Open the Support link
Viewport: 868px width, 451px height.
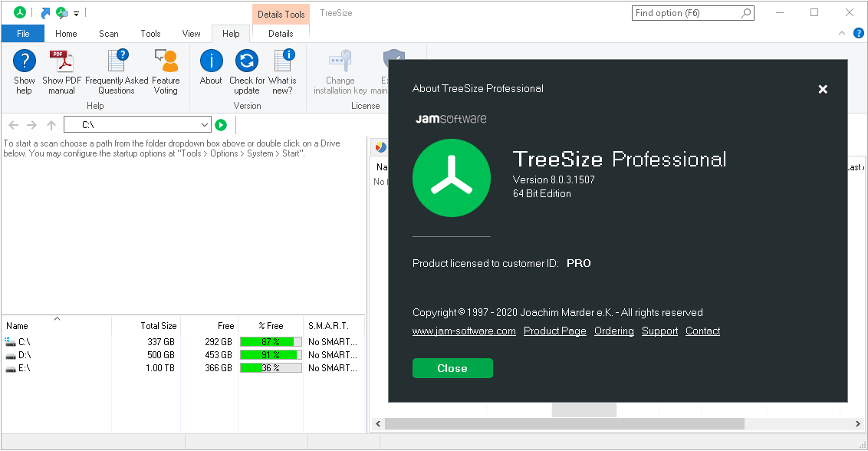point(659,331)
